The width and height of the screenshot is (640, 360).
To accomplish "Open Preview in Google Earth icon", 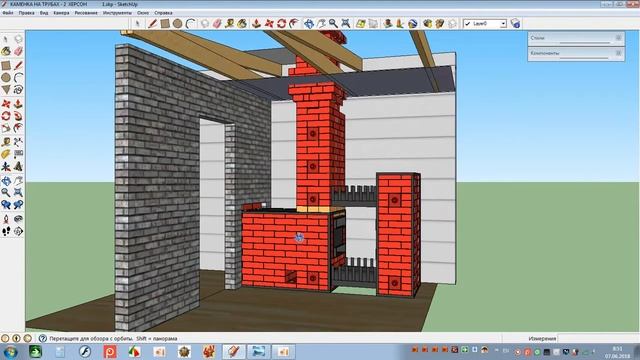I will click(413, 24).
